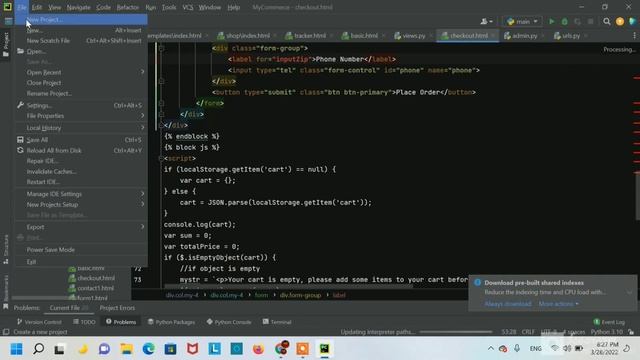Choose New Scratch File entry
This screenshot has height=360, width=640.
[82, 41]
